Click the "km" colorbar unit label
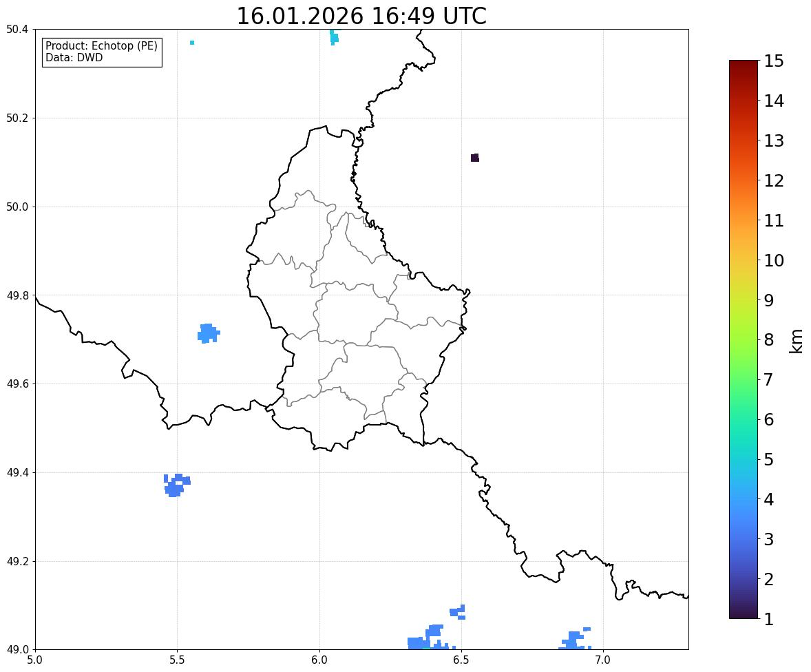 tap(796, 341)
